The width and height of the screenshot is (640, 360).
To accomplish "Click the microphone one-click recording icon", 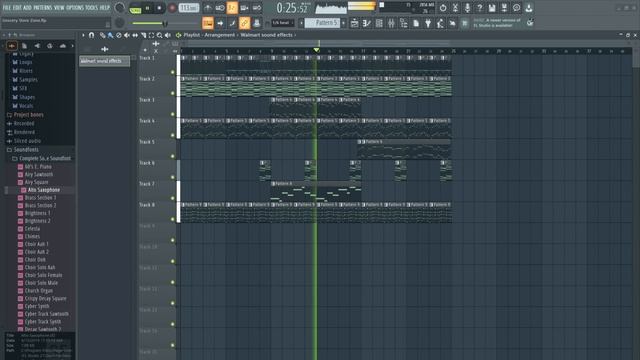I will click(x=467, y=8).
